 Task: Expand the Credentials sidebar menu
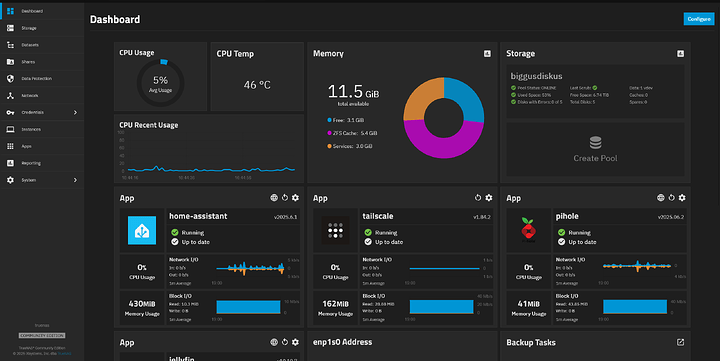point(42,113)
